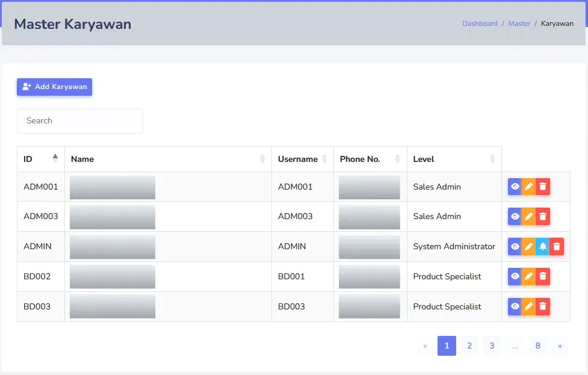Edit the BD002 employee record
This screenshot has height=375, width=588.
pos(529,276)
